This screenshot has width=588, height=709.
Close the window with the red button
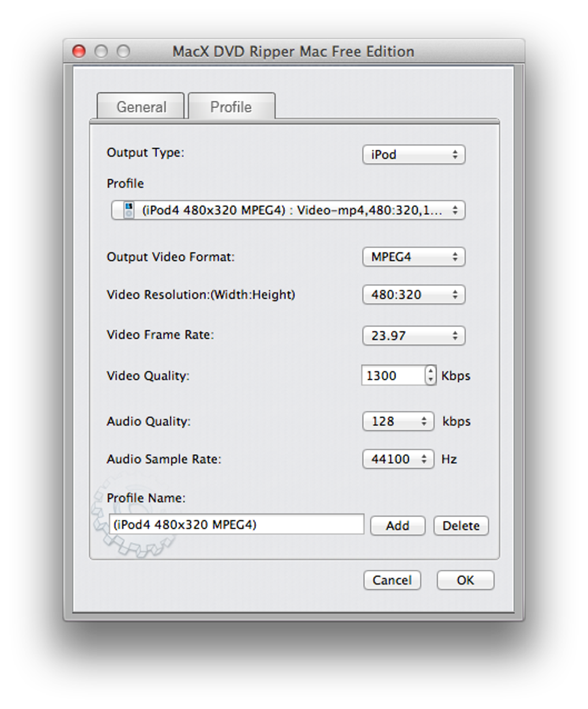tap(79, 51)
